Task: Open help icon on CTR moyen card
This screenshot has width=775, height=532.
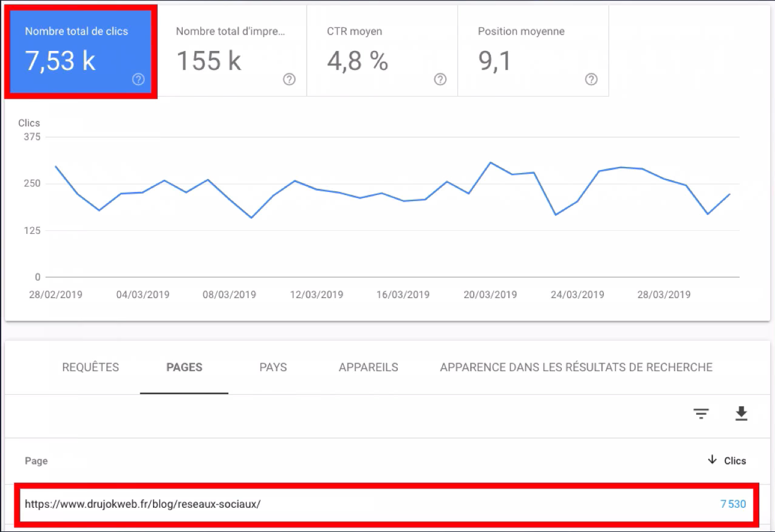Action: pyautogui.click(x=440, y=80)
